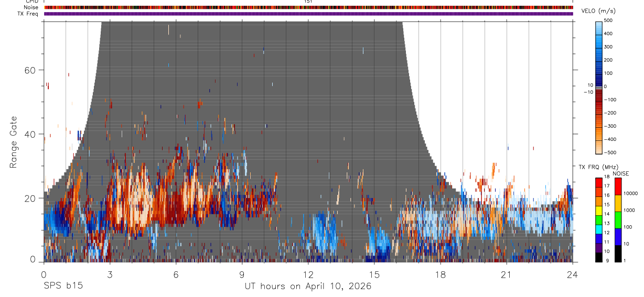
Task: Click the 'SPS b15' radar beam label
Action: coord(62,286)
